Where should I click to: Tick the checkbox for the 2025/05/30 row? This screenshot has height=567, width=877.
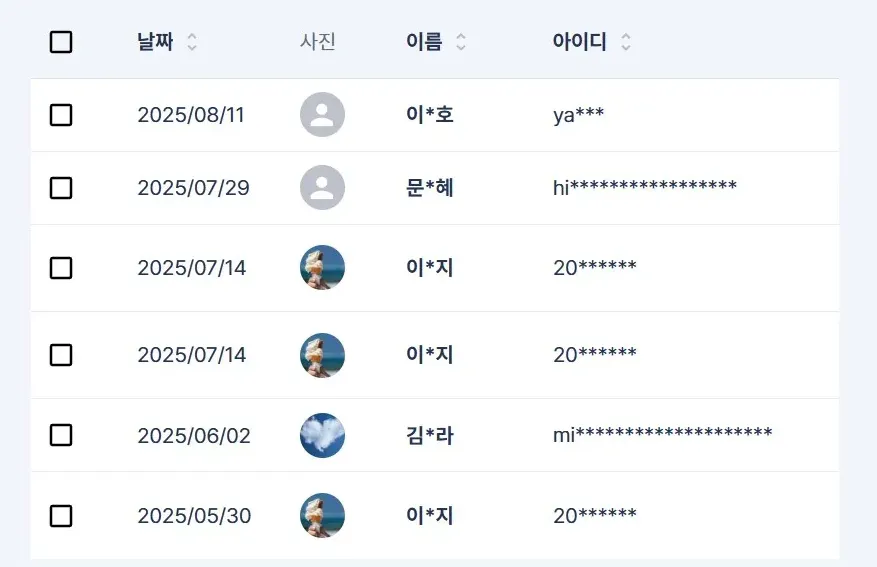click(x=61, y=516)
